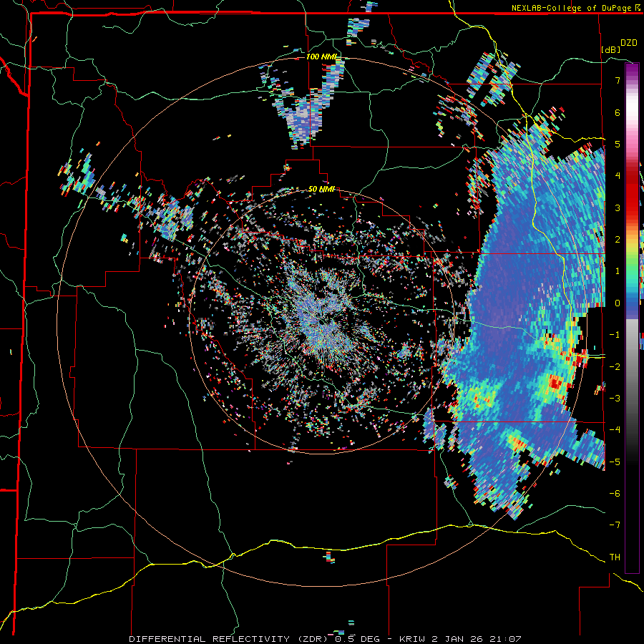The width and height of the screenshot is (644, 644).
Task: Click the 0 value on color scale
Action: 618,303
